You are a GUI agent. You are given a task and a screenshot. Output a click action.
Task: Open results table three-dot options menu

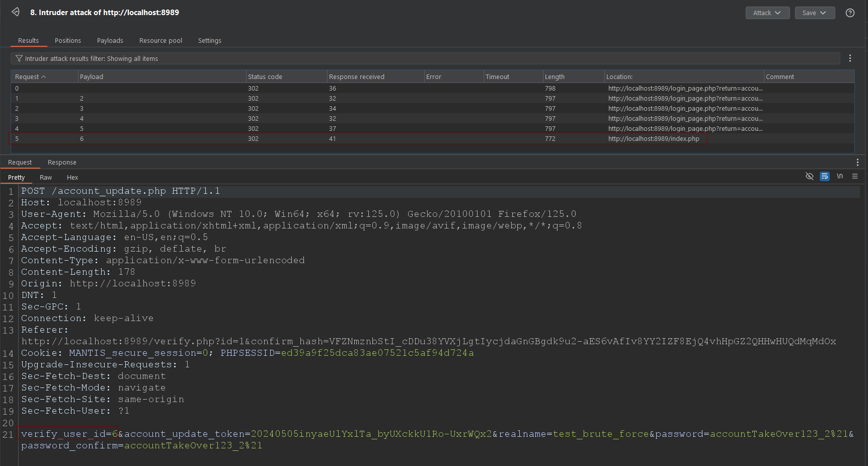coord(850,58)
